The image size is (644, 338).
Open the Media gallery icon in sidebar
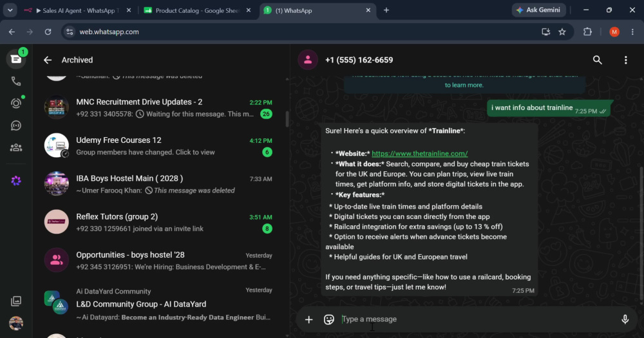(16, 301)
